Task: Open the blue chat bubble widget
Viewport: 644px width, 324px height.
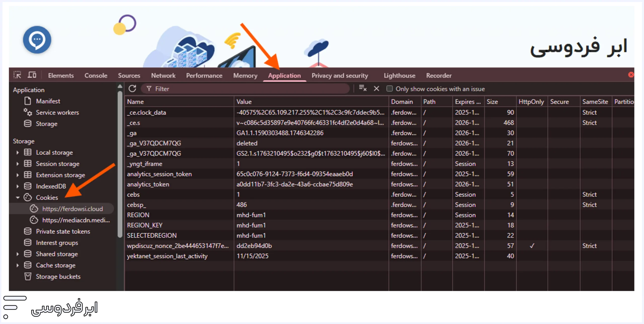Action: click(37, 40)
